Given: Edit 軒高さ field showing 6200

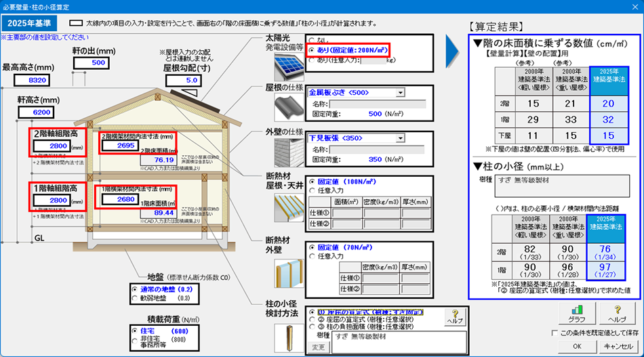Looking at the screenshot, I should [36, 112].
